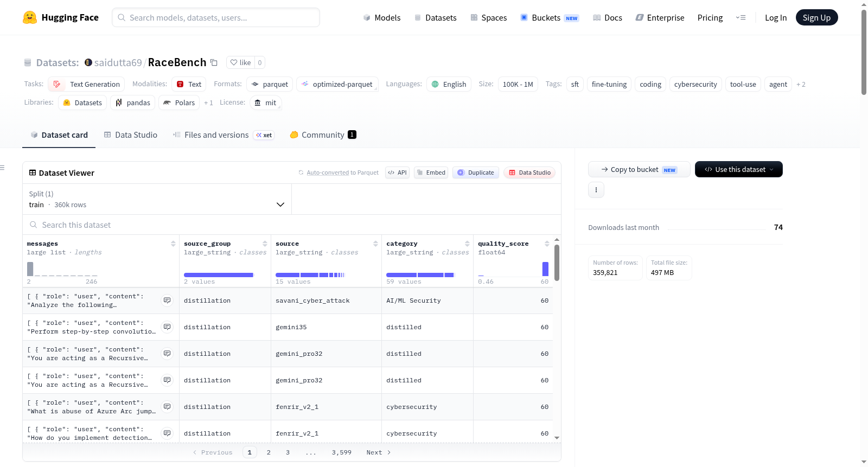868x467 pixels.
Task: Click the messages lengths histogram
Action: (62, 269)
